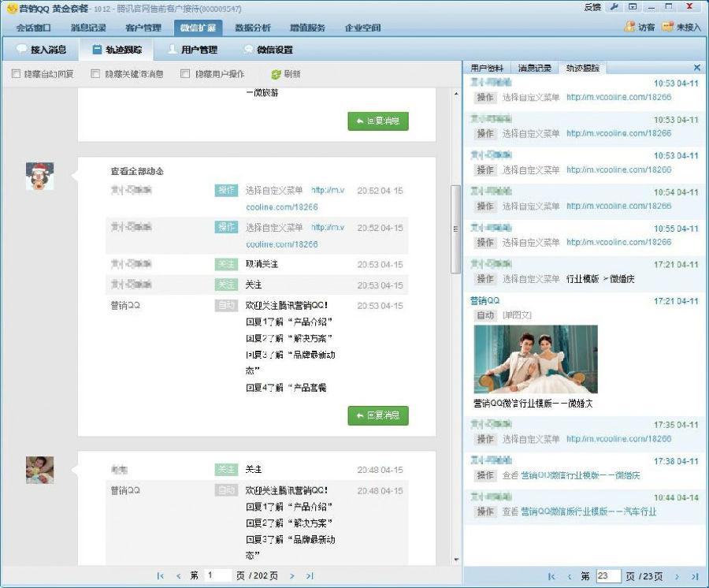
Task: Click the 反馈 feedback link
Action: (x=592, y=7)
